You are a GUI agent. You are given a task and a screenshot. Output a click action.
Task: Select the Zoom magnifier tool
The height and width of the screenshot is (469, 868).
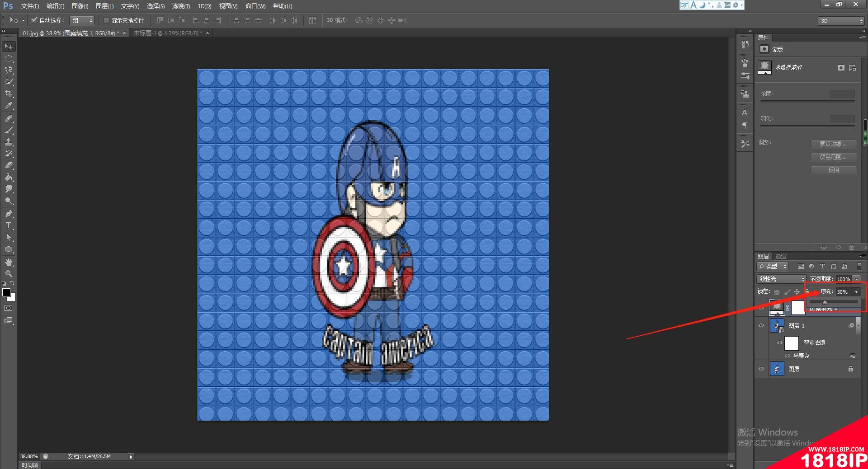pos(9,274)
